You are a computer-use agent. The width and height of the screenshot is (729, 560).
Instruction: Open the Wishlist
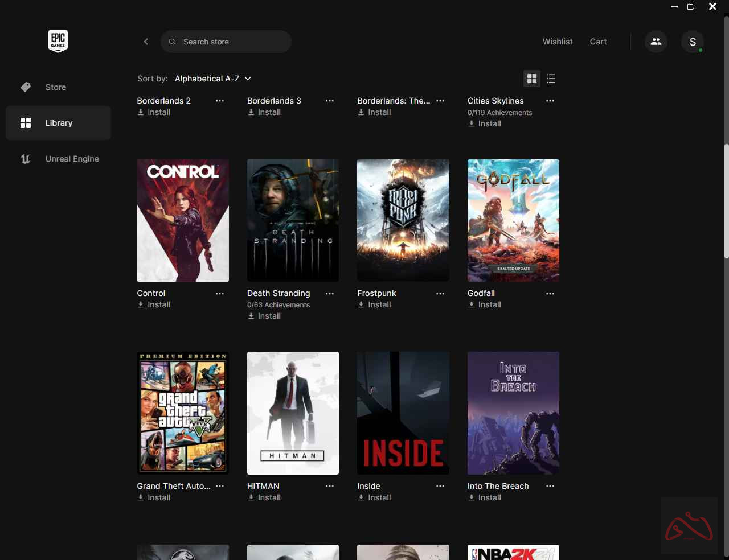pos(558,41)
